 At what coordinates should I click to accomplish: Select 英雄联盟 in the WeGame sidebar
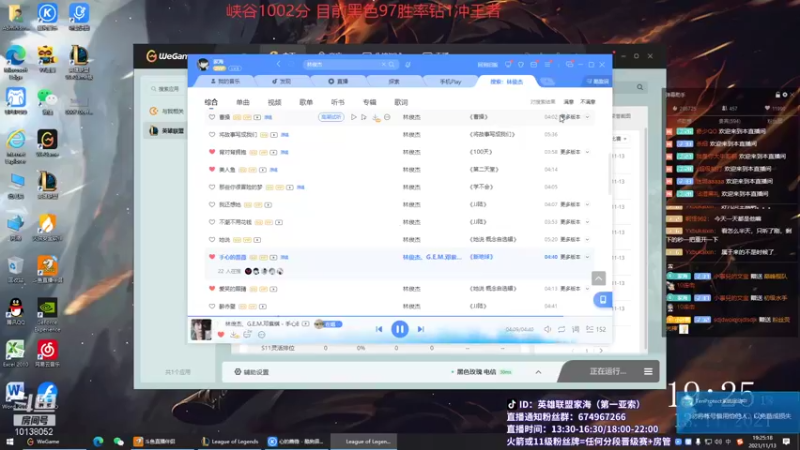(168, 131)
